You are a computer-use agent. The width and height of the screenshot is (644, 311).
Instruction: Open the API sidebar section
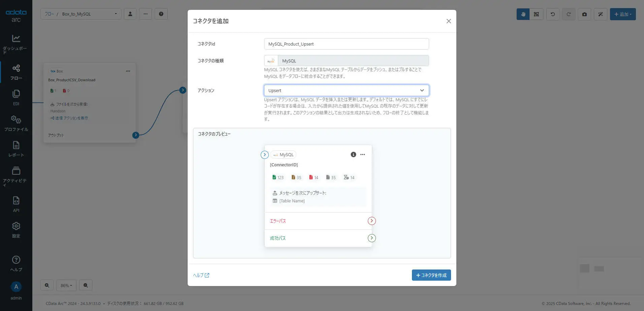(16, 204)
